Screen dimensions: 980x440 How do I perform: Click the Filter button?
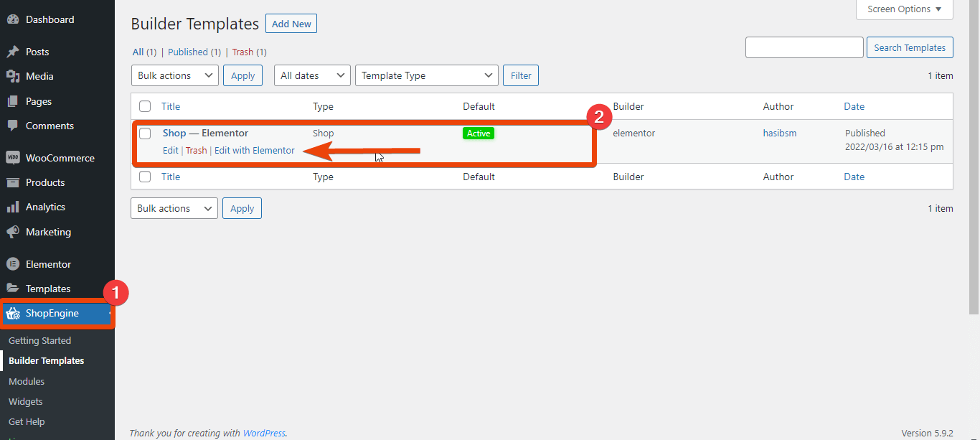click(521, 75)
